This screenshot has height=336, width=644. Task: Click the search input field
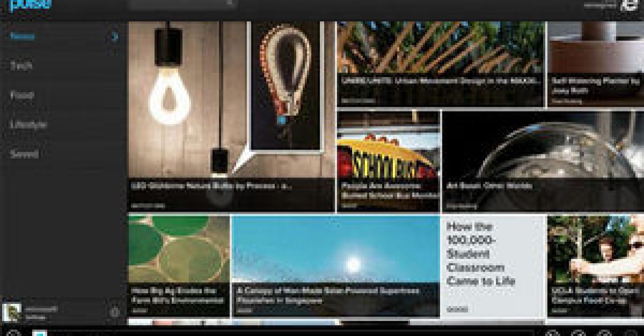pyautogui.click(x=182, y=3)
